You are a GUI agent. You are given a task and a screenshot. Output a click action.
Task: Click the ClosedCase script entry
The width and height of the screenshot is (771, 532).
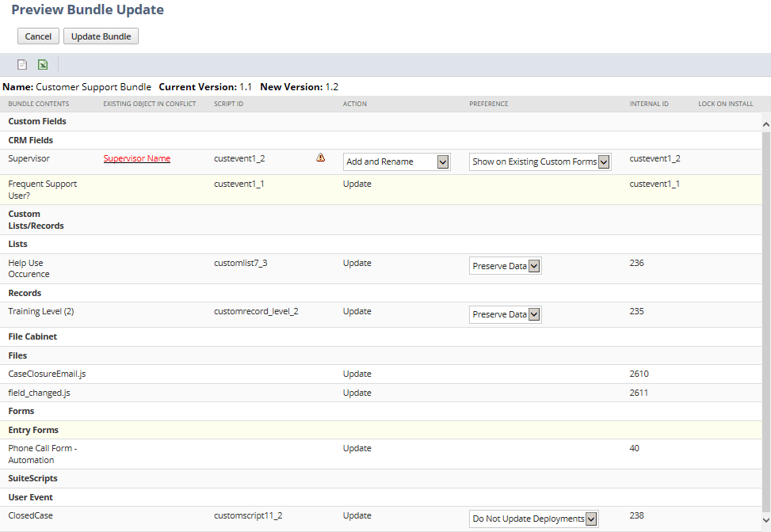pos(30,516)
